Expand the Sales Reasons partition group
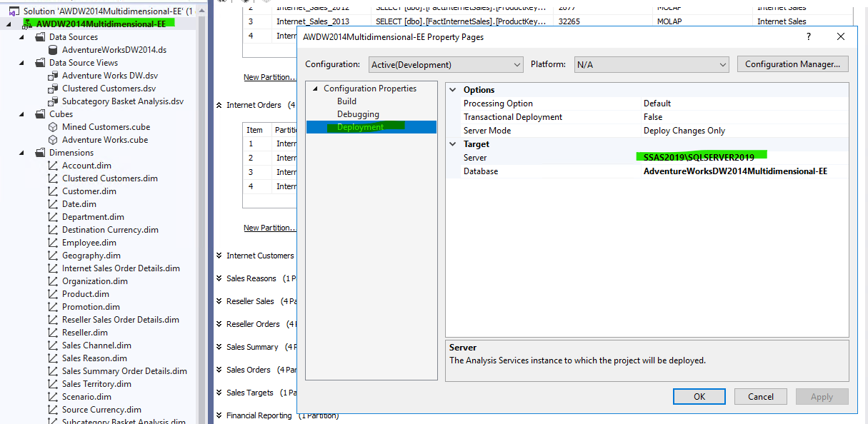The width and height of the screenshot is (868, 424). point(219,278)
